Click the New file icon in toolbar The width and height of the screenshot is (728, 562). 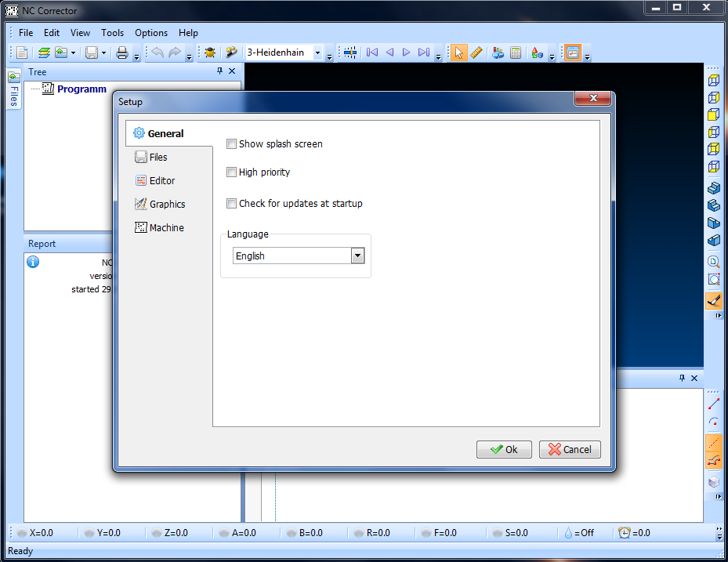point(22,53)
